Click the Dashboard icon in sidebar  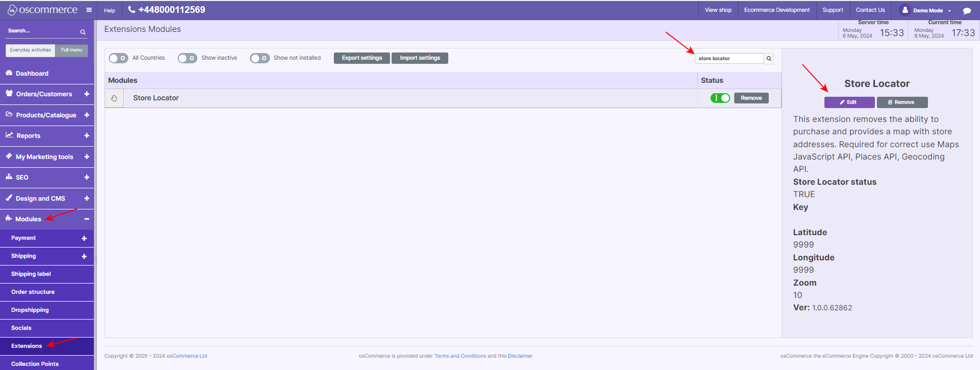pyautogui.click(x=9, y=73)
